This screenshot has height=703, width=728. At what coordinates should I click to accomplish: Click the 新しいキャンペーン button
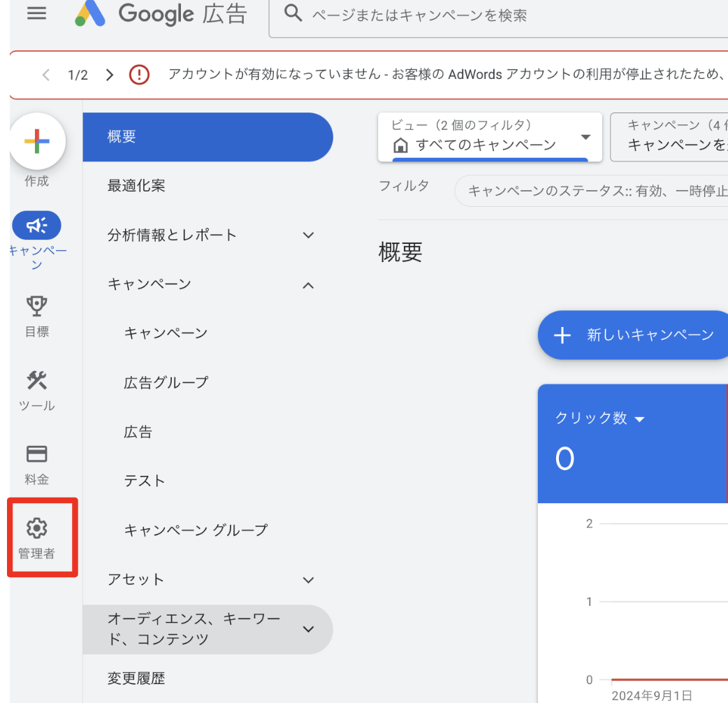[x=633, y=335]
